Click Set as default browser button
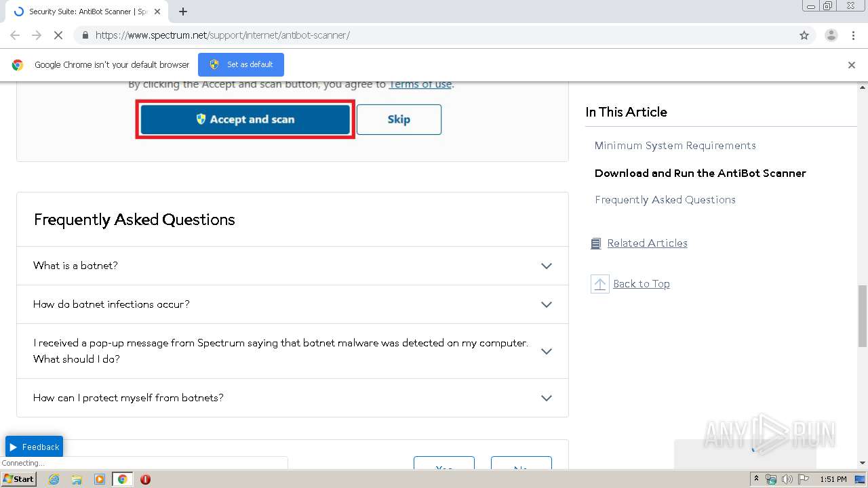This screenshot has width=868, height=488. tap(241, 64)
